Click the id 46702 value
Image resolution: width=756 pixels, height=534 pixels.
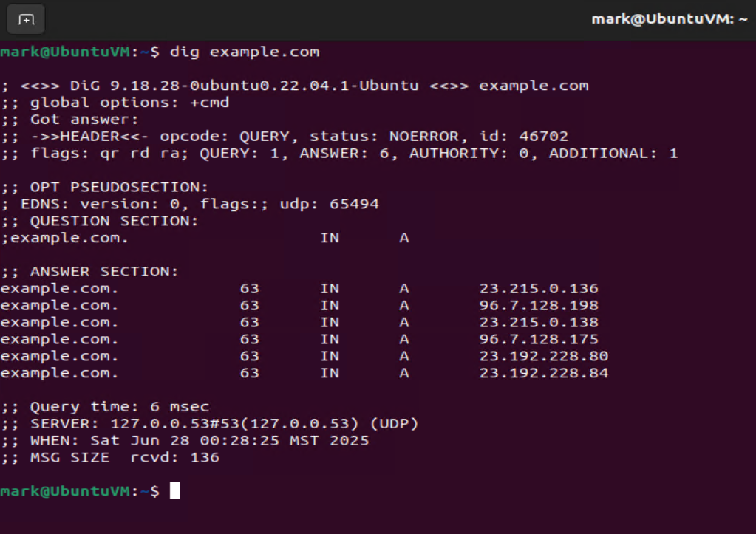[x=524, y=137]
